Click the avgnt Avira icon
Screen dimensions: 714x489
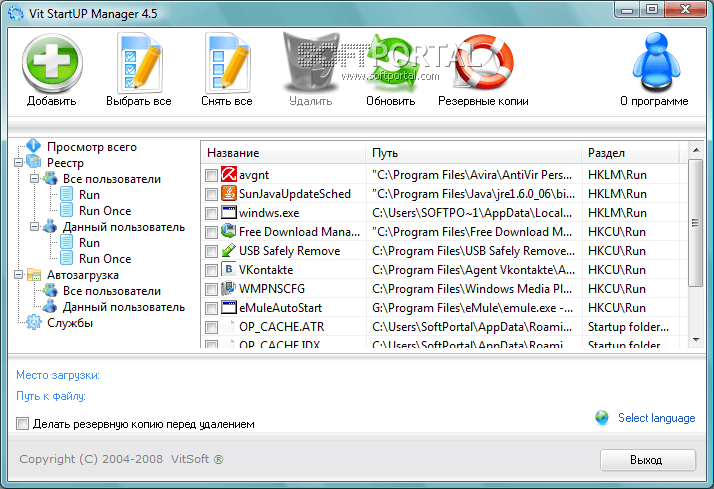229,174
